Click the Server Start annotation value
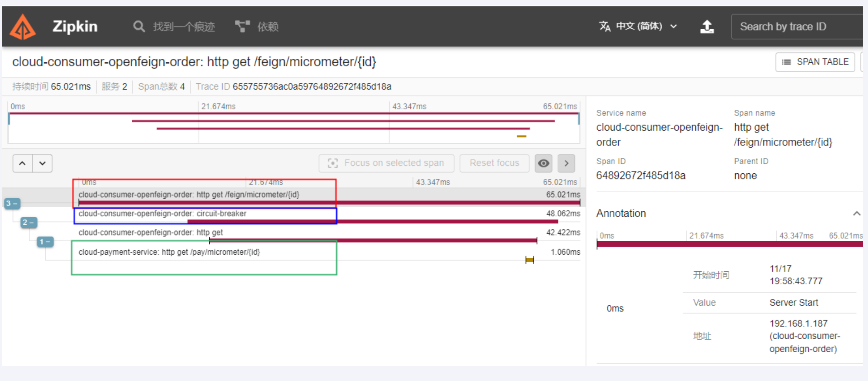The height and width of the screenshot is (381, 868). point(794,303)
